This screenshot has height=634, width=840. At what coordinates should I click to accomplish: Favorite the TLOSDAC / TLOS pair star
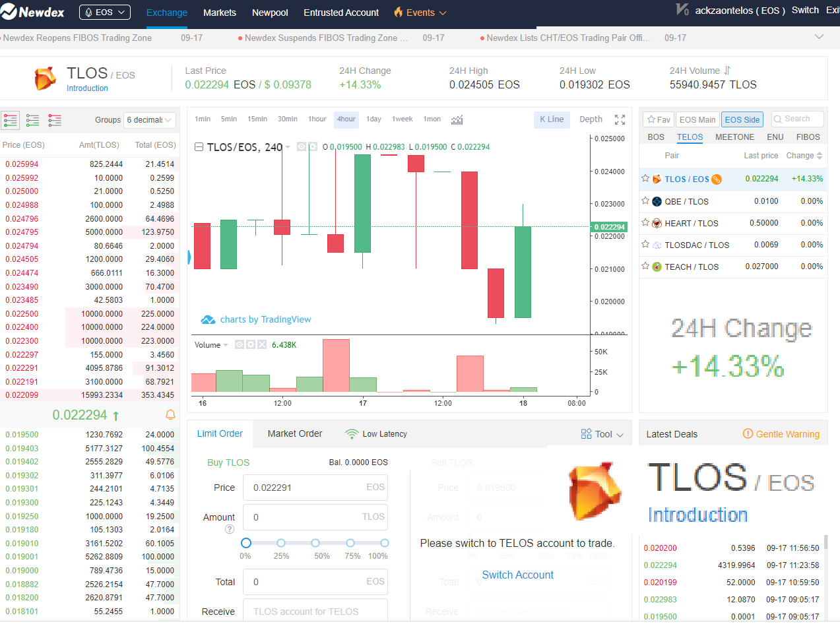[645, 244]
